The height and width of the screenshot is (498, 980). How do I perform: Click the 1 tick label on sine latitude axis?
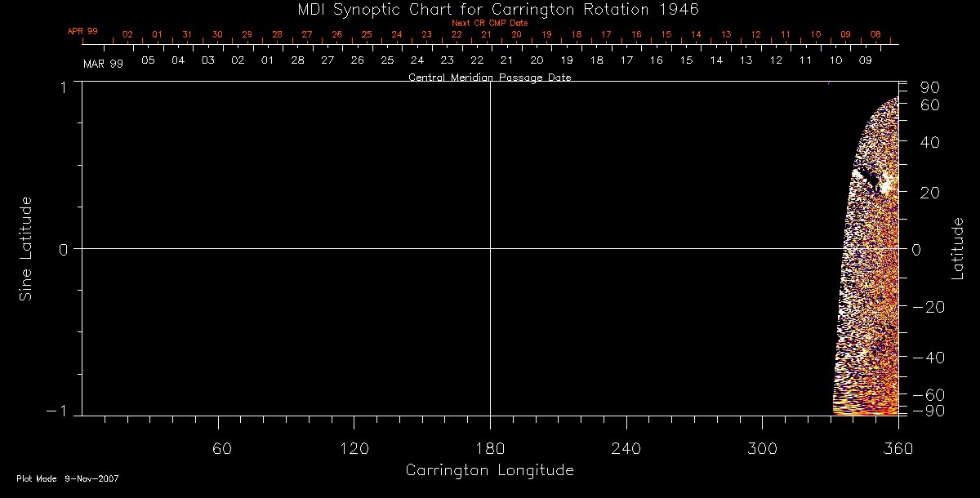(64, 87)
